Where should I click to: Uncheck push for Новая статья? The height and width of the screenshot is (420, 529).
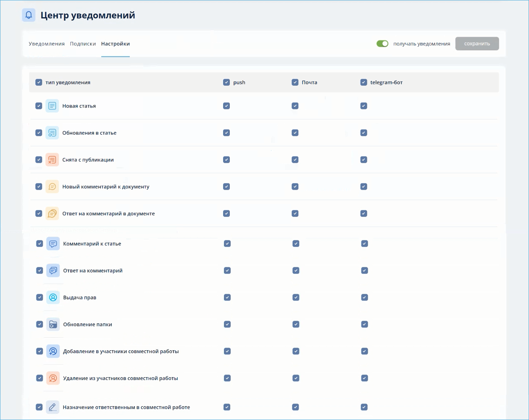[x=226, y=106]
